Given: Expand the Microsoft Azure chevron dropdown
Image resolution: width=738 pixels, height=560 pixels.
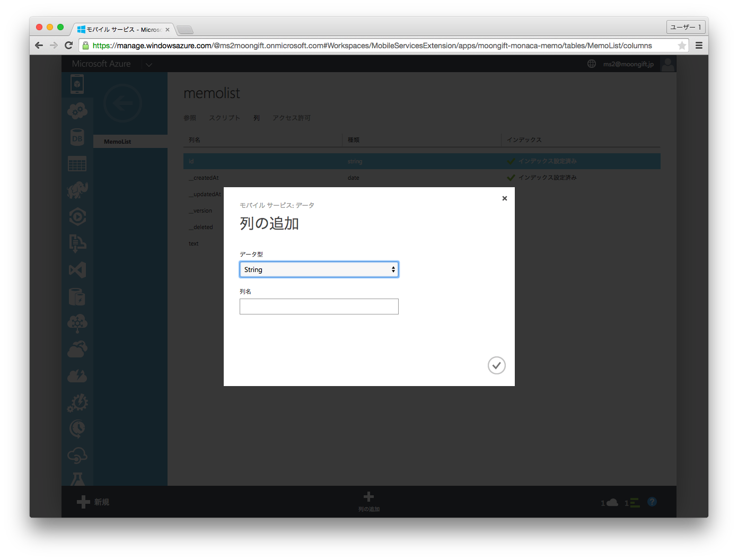Looking at the screenshot, I should (149, 65).
